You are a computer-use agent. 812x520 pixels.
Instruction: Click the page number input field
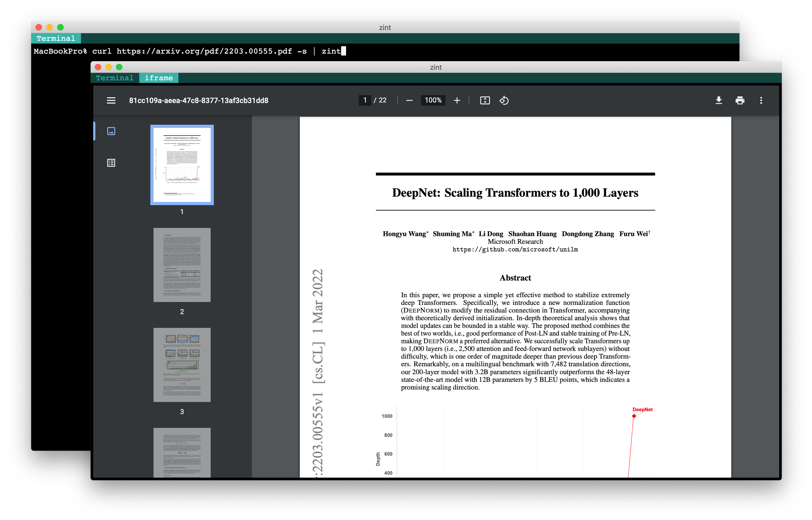(365, 100)
